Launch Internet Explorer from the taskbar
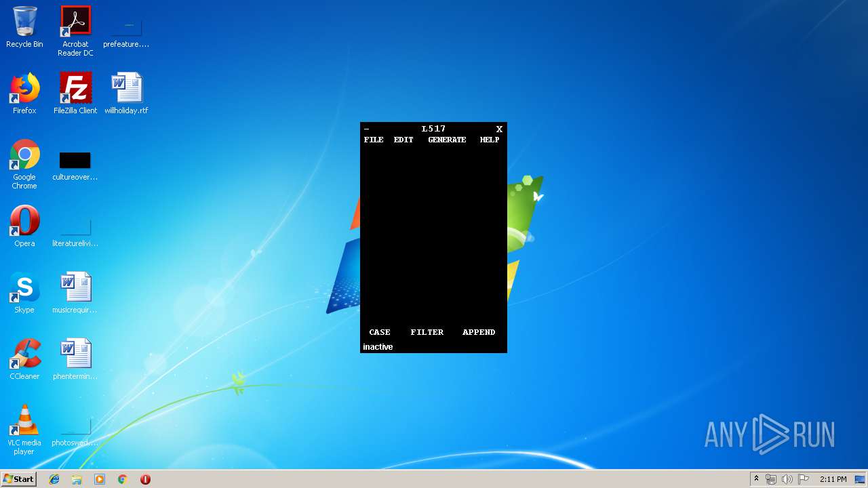The width and height of the screenshot is (868, 488). [54, 479]
